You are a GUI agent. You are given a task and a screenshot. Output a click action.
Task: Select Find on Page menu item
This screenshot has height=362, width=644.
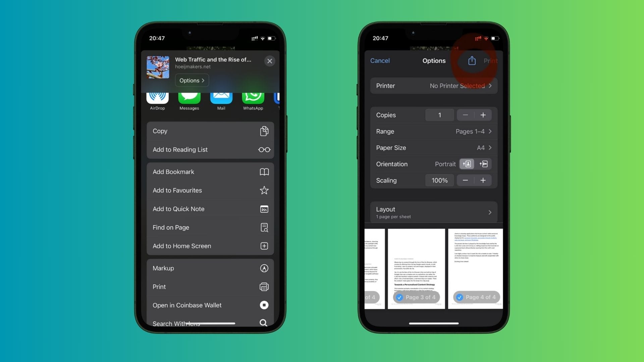pos(211,227)
